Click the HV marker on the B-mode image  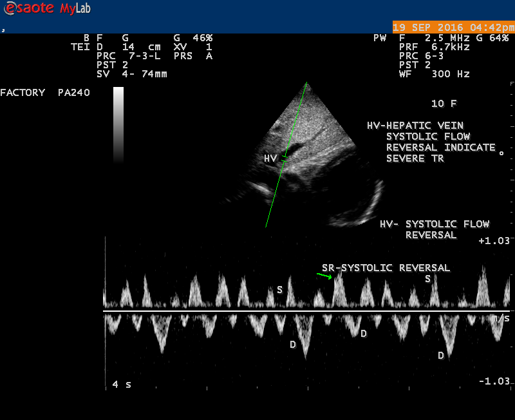pos(270,158)
